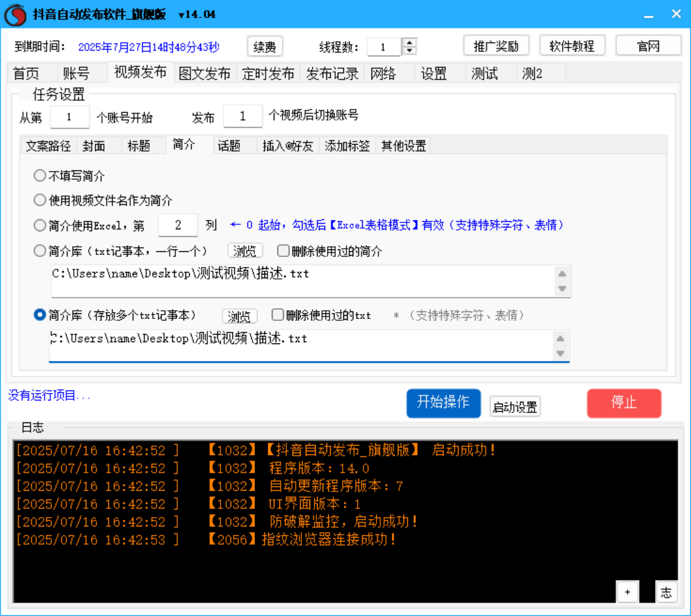Click the starting account number field

pyautogui.click(x=70, y=117)
